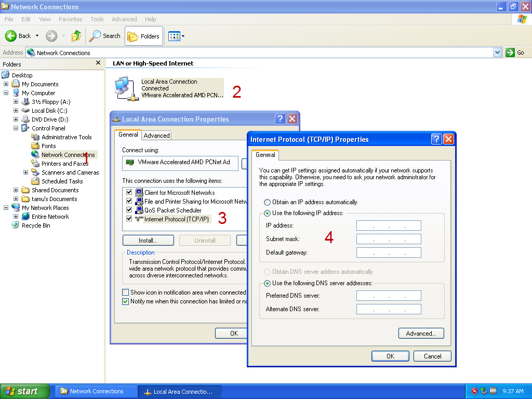Click the Recycle Bin icon
532x399 pixels.
coord(16,225)
